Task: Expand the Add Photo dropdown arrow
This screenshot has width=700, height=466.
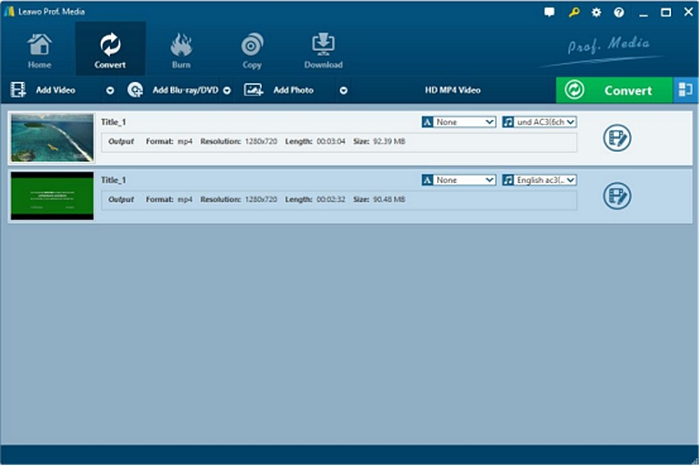Action: pos(343,91)
